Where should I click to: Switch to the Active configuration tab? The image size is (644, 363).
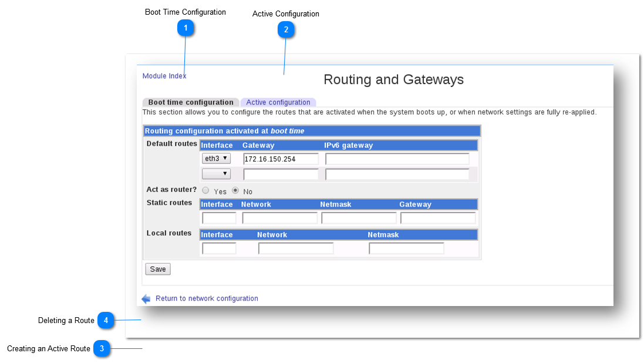278,102
